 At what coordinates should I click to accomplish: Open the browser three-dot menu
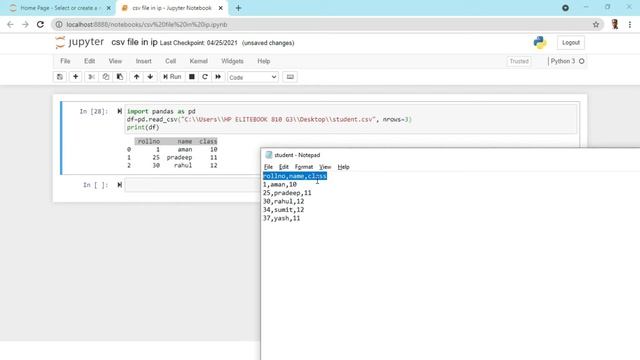(x=630, y=24)
